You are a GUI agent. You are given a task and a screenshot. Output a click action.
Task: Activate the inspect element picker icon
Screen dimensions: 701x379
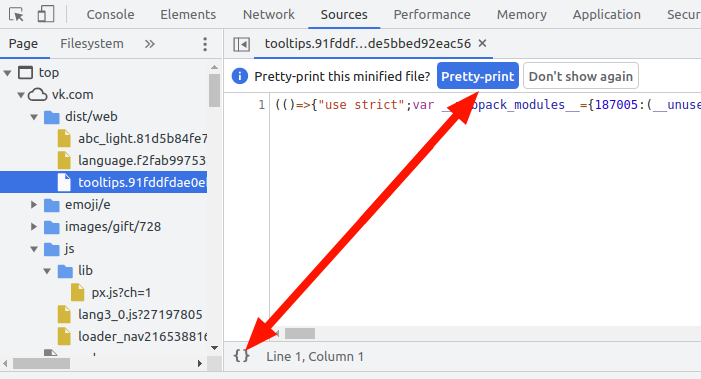[x=16, y=14]
